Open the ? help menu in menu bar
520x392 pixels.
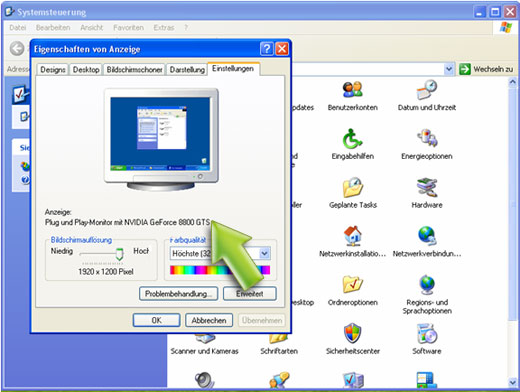(x=186, y=28)
